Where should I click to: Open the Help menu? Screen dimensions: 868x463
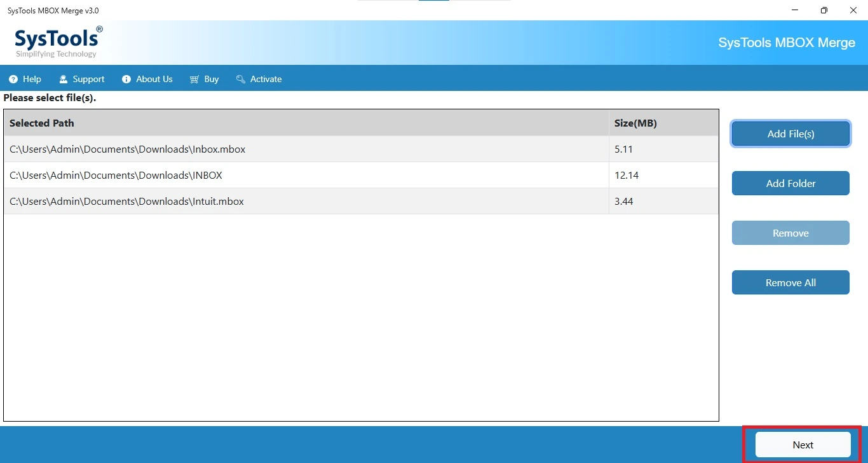point(25,79)
